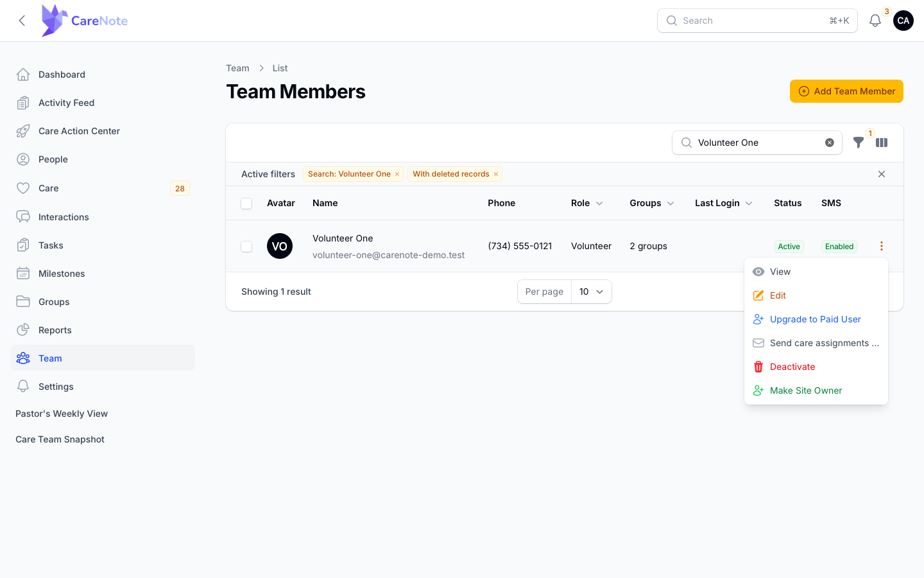This screenshot has width=924, height=578.
Task: Open the CareNote logo home link
Action: [85, 21]
